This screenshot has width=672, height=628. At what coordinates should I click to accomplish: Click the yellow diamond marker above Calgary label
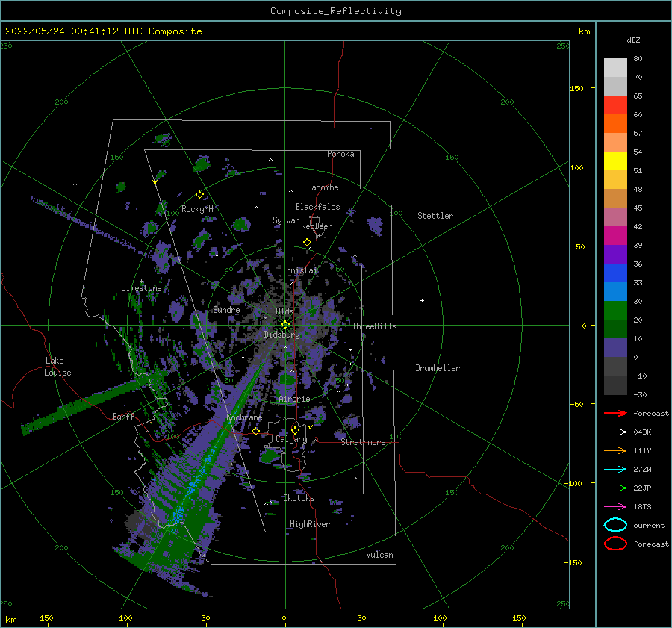(295, 430)
